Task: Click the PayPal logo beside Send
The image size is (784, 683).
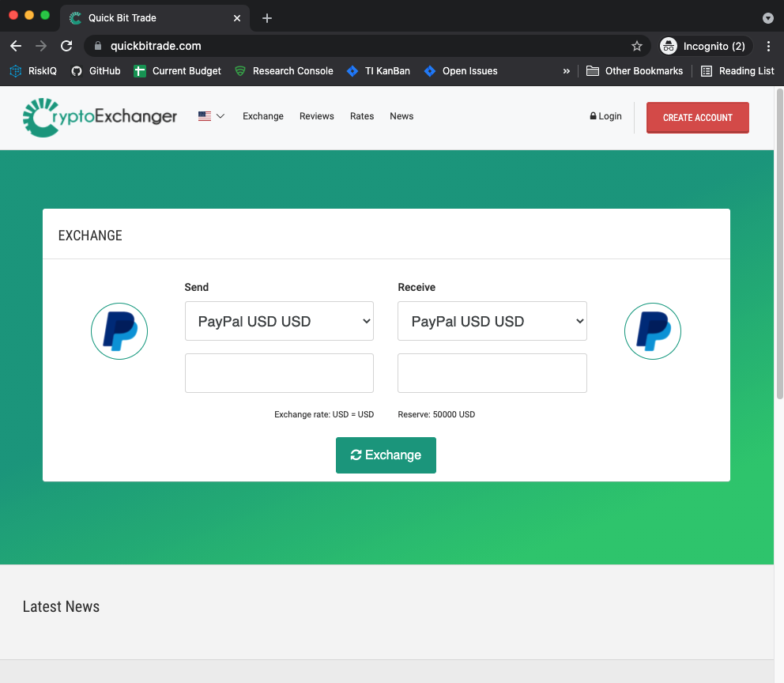Action: pos(119,331)
